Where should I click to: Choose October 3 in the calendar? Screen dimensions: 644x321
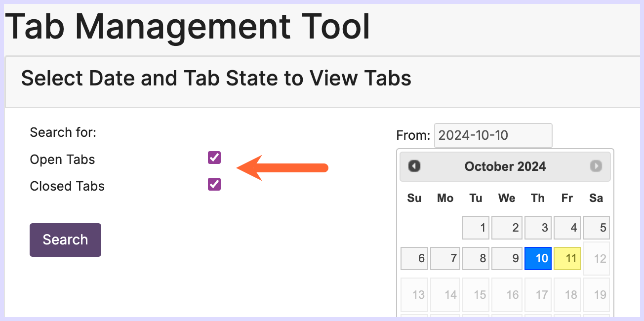point(538,228)
